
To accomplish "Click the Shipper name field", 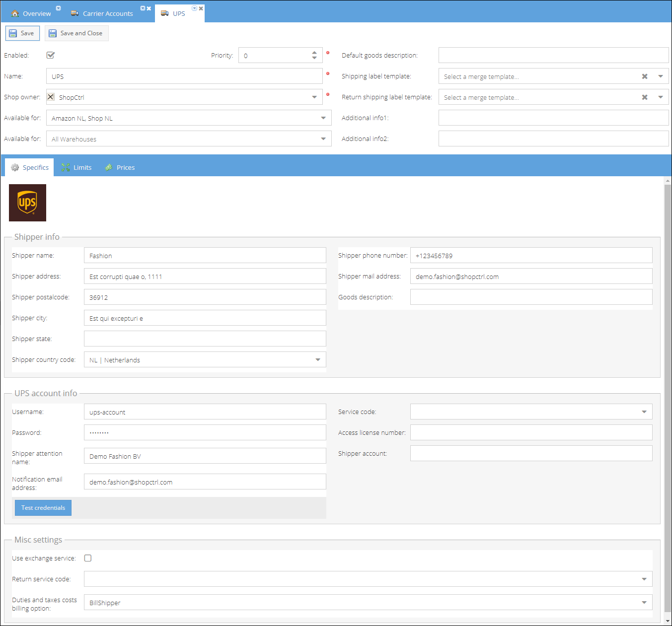I will tap(205, 255).
